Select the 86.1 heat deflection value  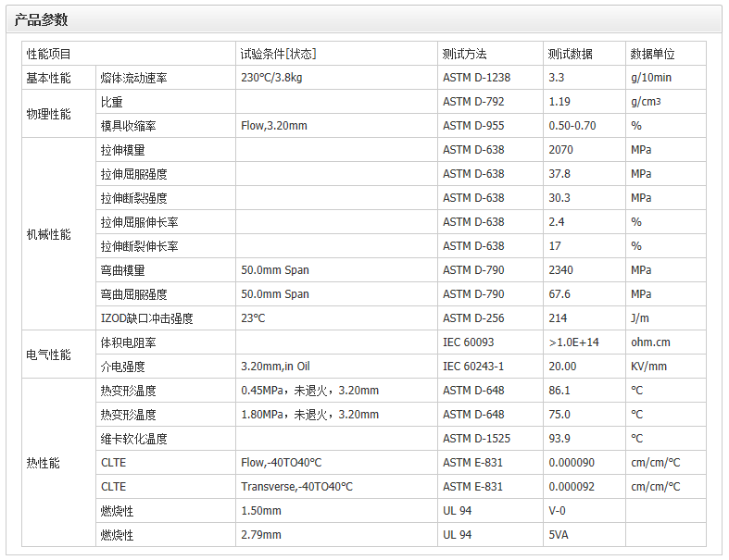coord(559,391)
